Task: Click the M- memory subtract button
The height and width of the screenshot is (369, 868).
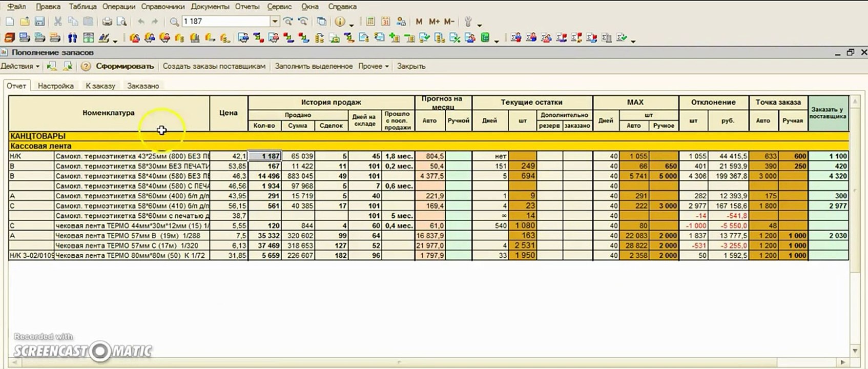Action: (x=449, y=22)
